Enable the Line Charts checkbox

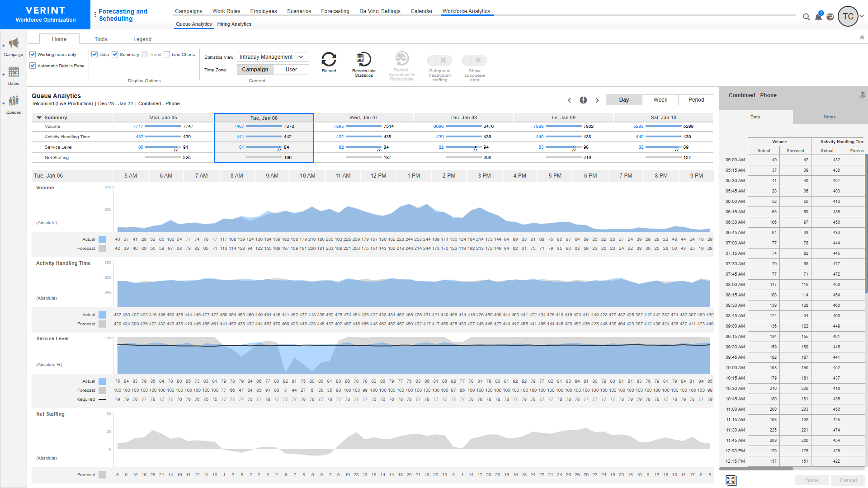pos(167,55)
